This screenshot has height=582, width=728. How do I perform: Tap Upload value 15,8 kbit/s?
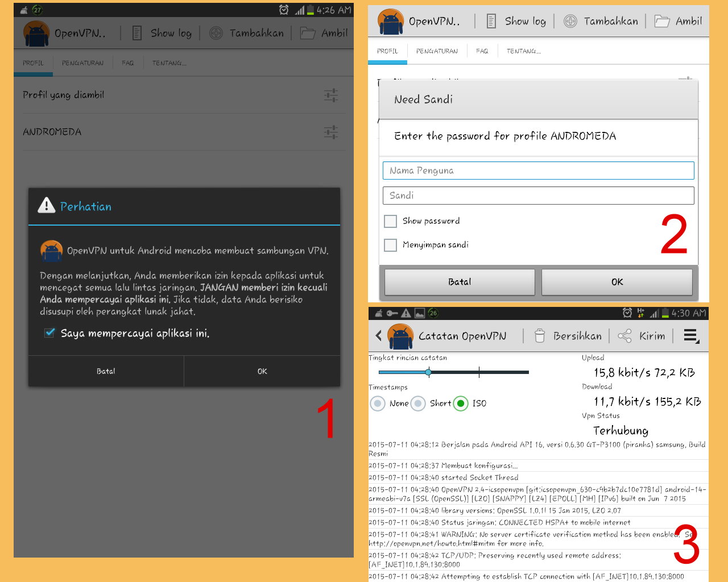pyautogui.click(x=622, y=373)
